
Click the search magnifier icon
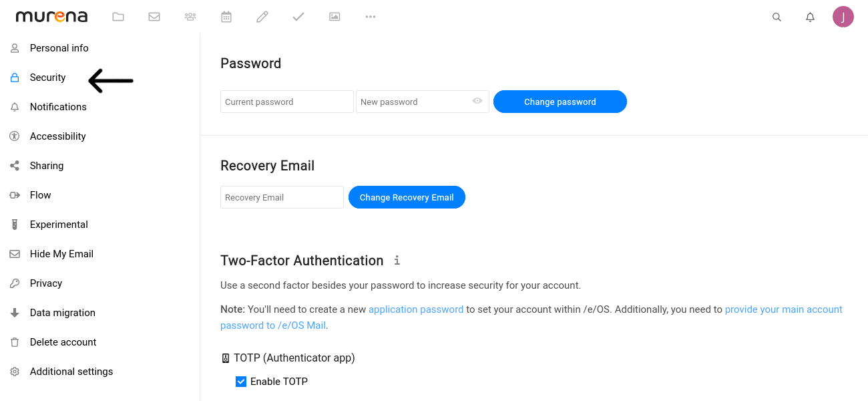(x=777, y=17)
